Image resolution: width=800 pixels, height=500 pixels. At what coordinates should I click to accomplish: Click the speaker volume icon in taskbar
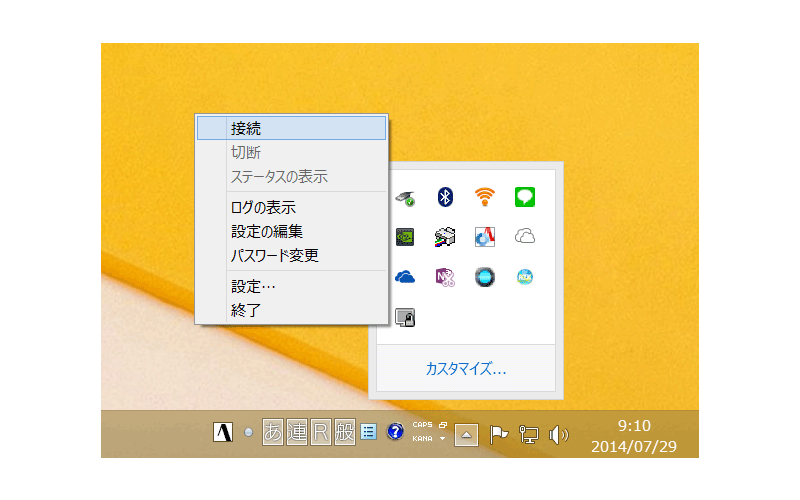[559, 434]
